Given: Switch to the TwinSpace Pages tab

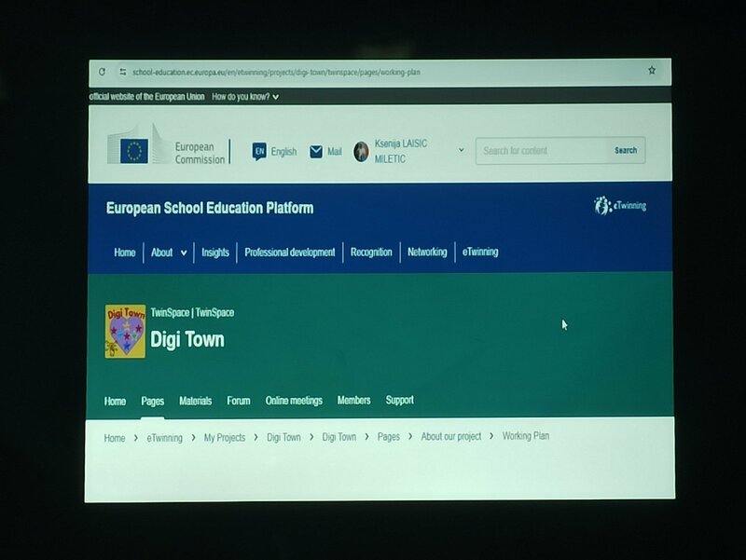Looking at the screenshot, I should tap(153, 402).
